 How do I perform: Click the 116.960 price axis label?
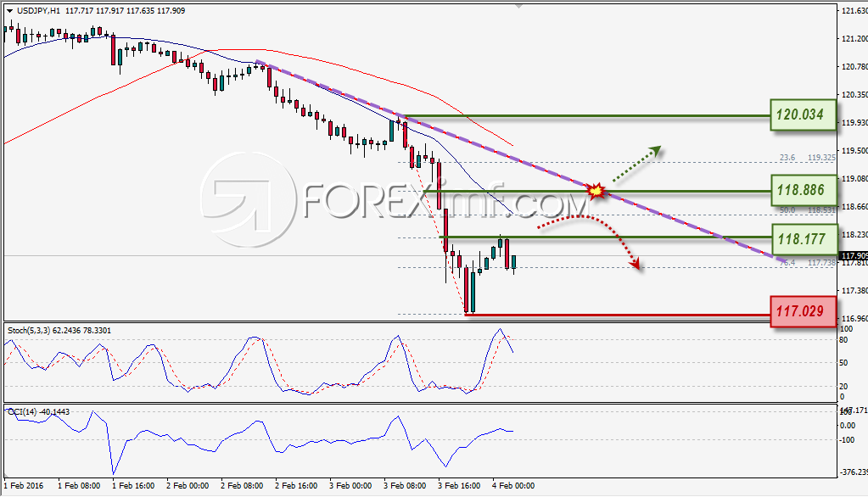point(854,318)
